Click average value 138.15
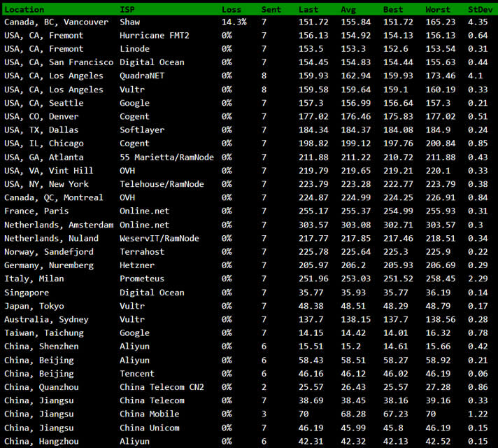 click(x=356, y=319)
